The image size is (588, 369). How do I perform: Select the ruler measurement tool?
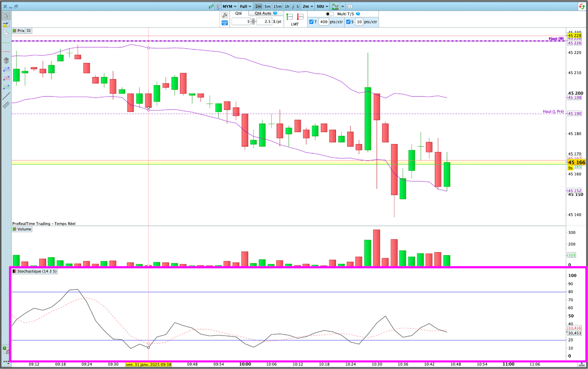(6, 105)
